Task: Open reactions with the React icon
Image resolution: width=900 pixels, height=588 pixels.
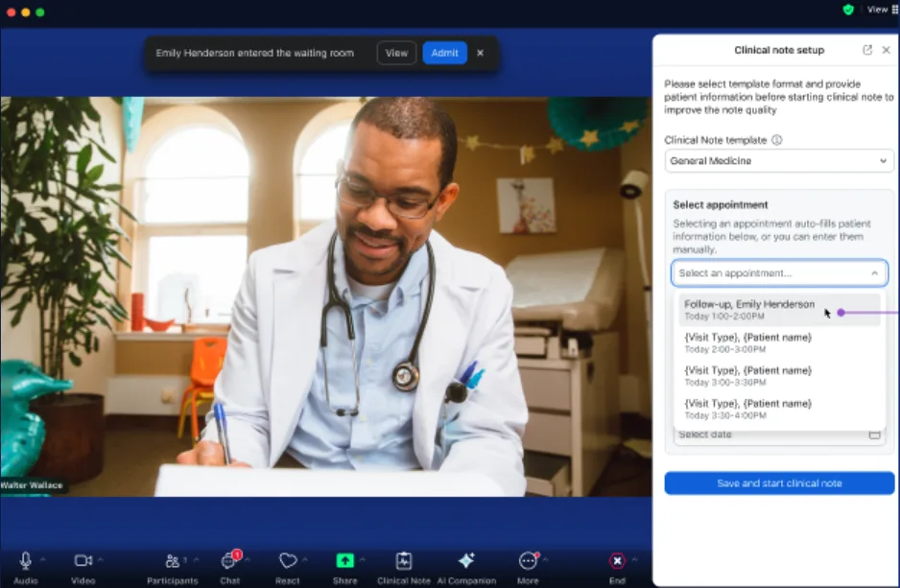Action: pyautogui.click(x=289, y=560)
